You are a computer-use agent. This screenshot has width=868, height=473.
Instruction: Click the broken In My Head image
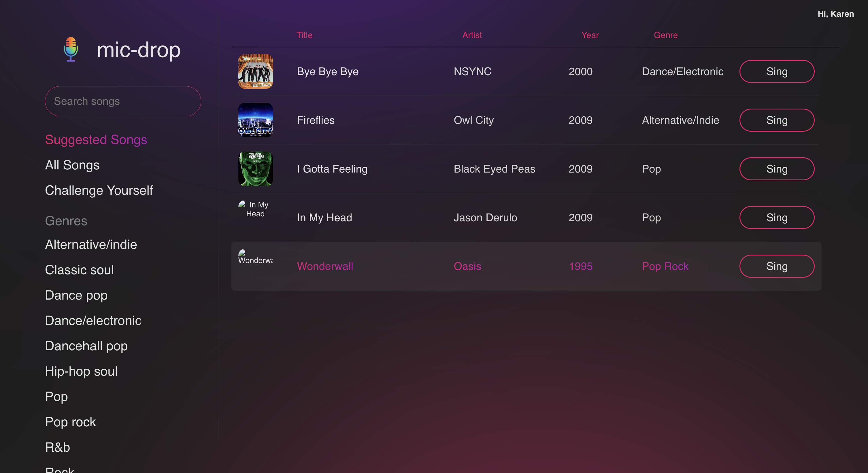pyautogui.click(x=255, y=209)
